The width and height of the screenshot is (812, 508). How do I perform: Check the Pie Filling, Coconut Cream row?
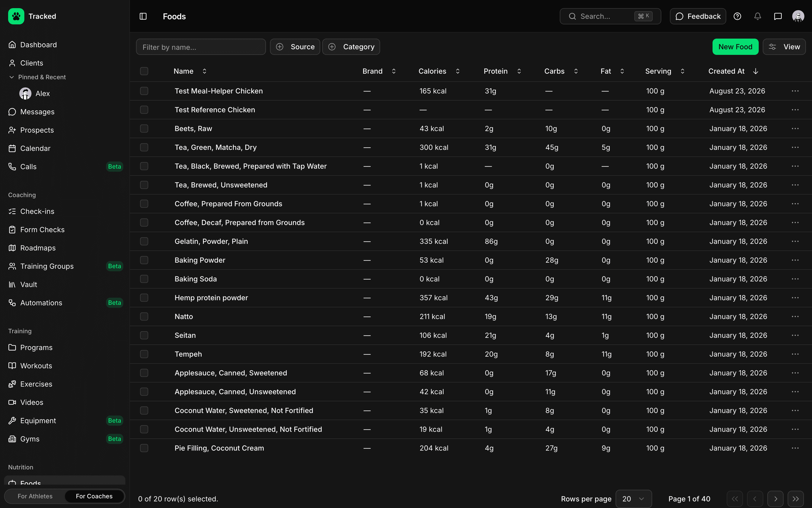(x=144, y=448)
